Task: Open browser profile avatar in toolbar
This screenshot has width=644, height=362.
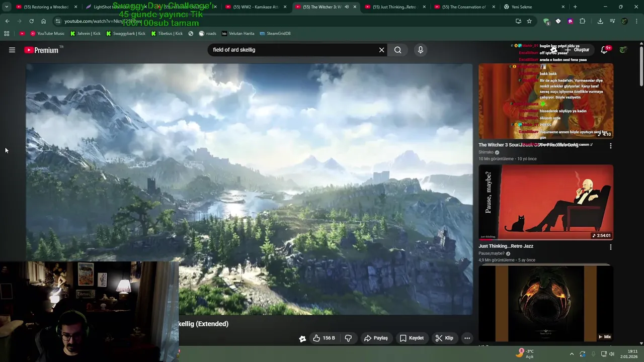Action: (x=624, y=21)
